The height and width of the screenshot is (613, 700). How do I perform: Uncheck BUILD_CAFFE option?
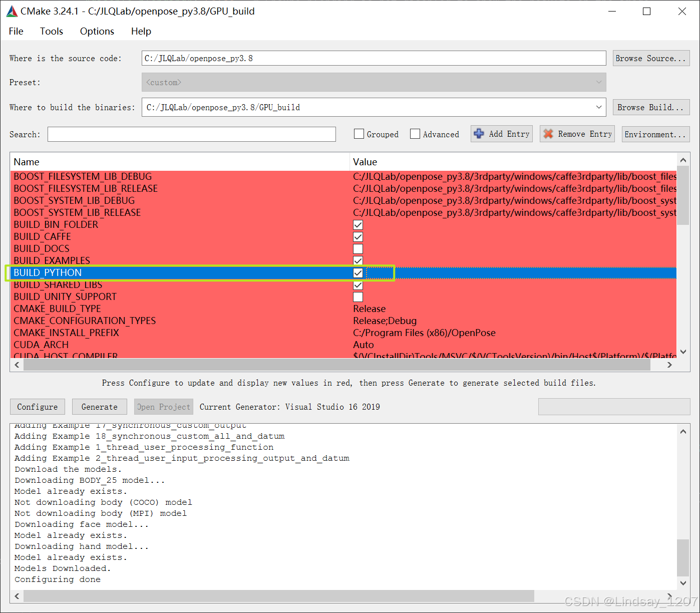tap(358, 237)
